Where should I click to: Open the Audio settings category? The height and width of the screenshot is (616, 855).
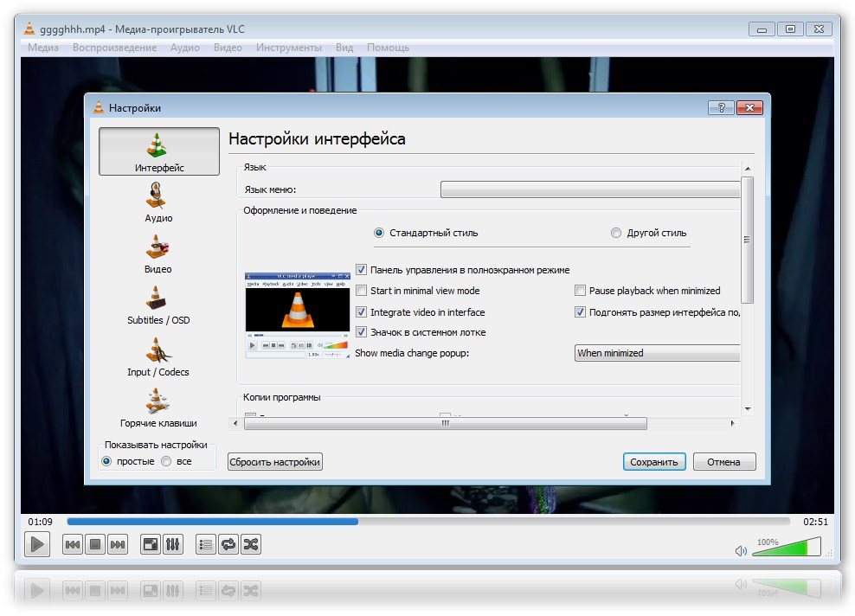(x=158, y=202)
